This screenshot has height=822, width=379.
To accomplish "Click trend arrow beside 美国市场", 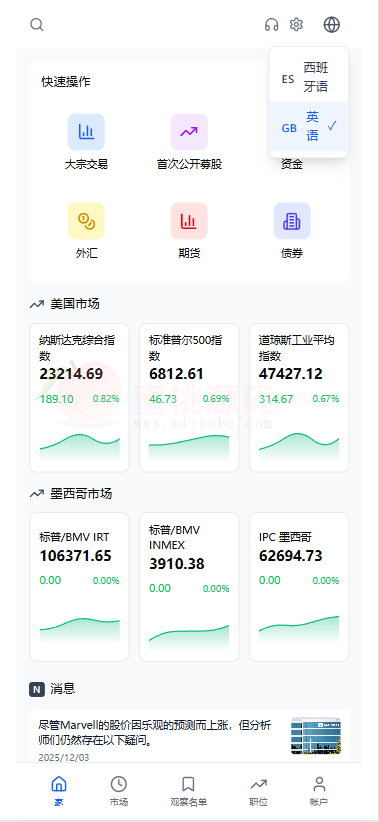I will (37, 304).
